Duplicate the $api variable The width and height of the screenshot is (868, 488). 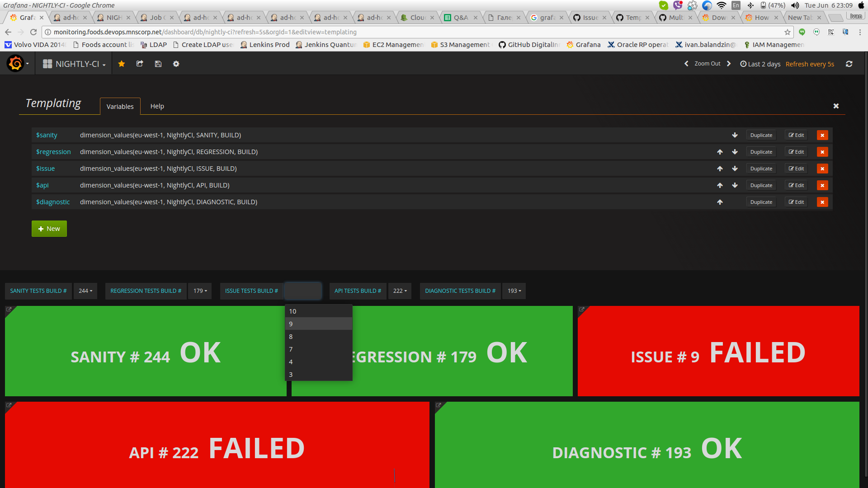click(761, 185)
